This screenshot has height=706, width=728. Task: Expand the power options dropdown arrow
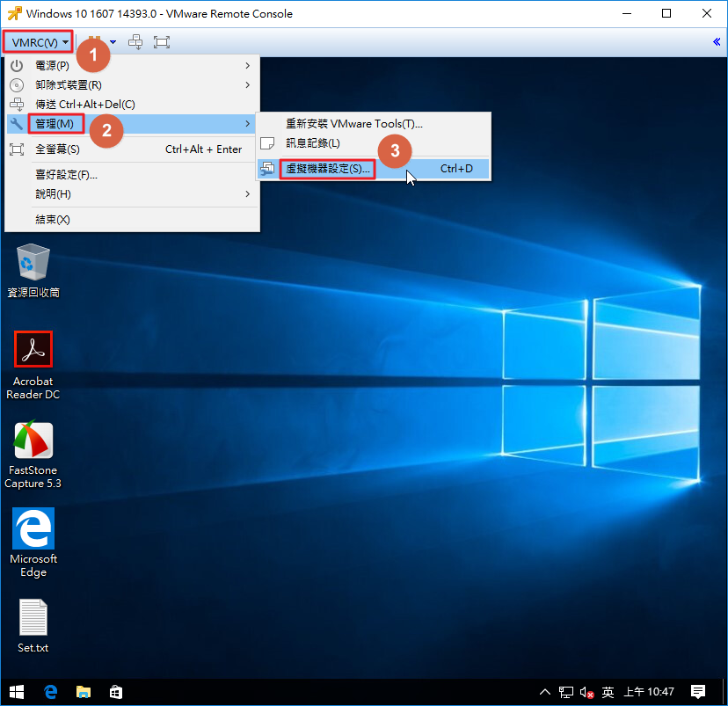tap(113, 42)
